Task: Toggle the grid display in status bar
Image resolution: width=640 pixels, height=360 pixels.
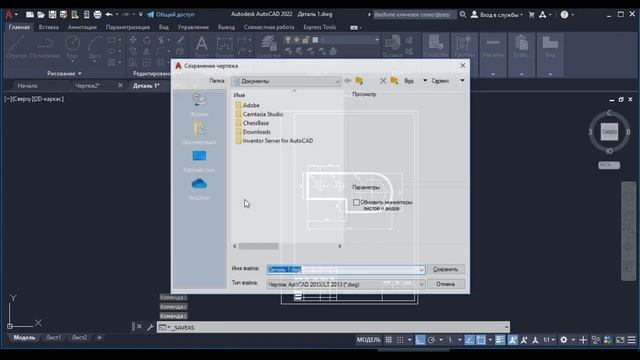Action: 389,340
